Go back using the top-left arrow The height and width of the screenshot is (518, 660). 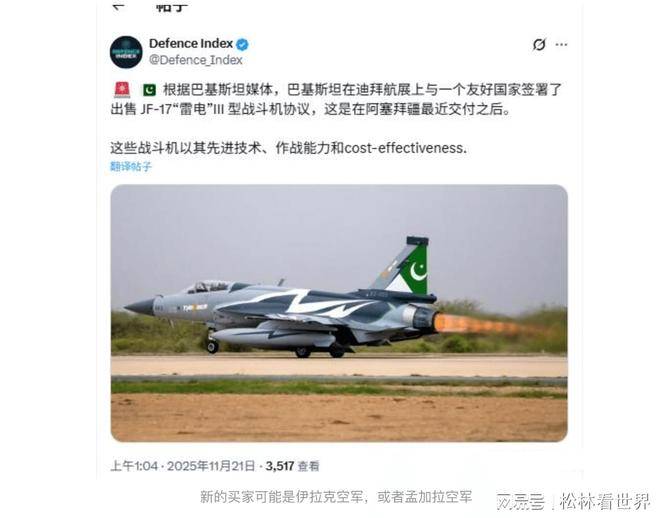pos(120,5)
